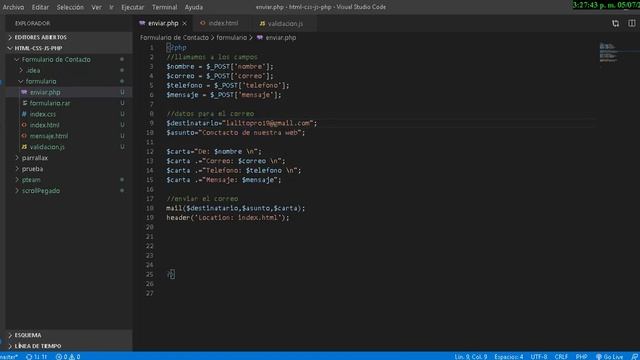Change line ending via CRLF
This screenshot has width=640, height=360.
pos(561,357)
